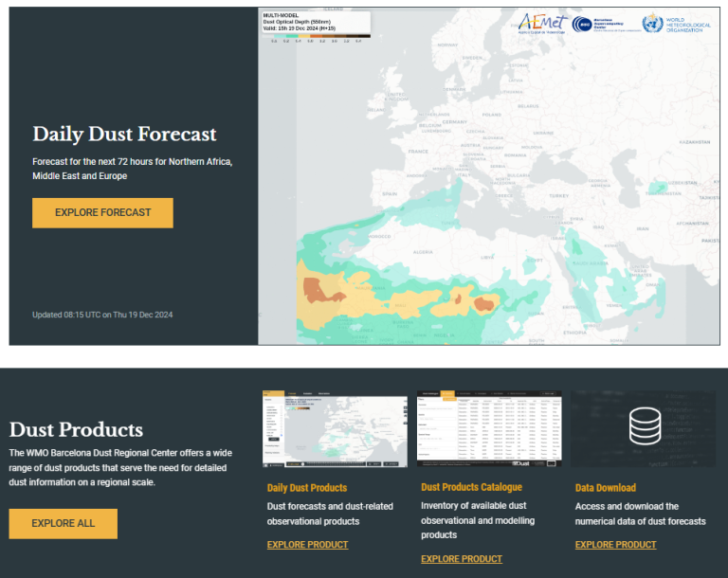Open EXPLORE PRODUCT link under Dust Products Catalogue

462,559
